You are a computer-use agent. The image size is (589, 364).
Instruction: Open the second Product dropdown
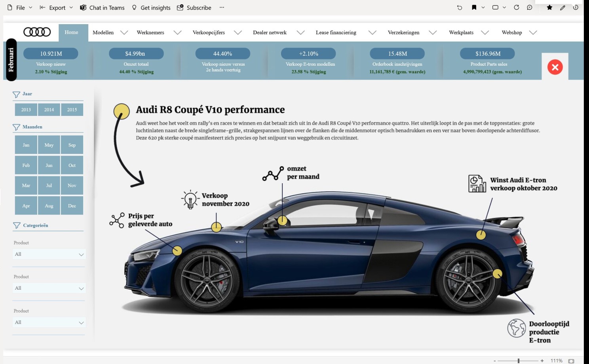coord(49,288)
